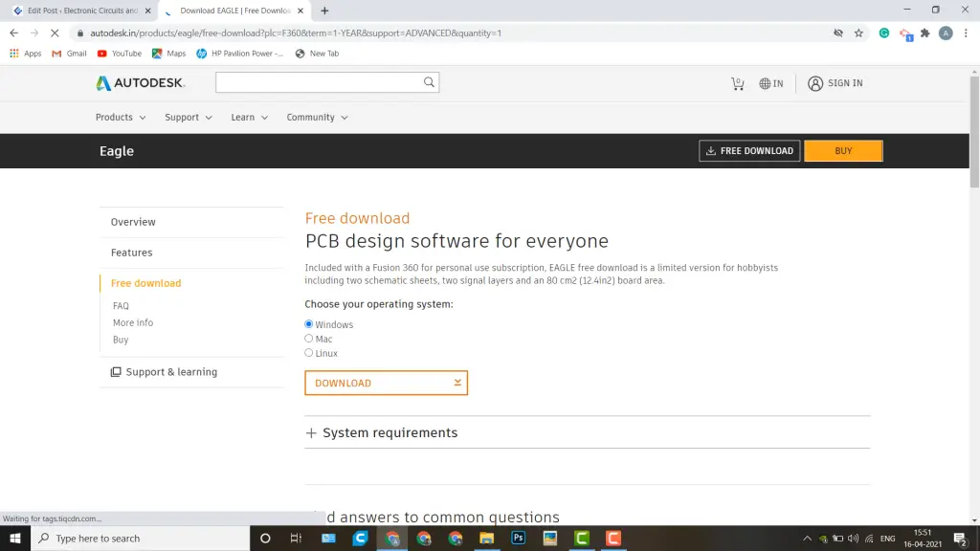Go back with browser back arrow
980x551 pixels.
(13, 33)
